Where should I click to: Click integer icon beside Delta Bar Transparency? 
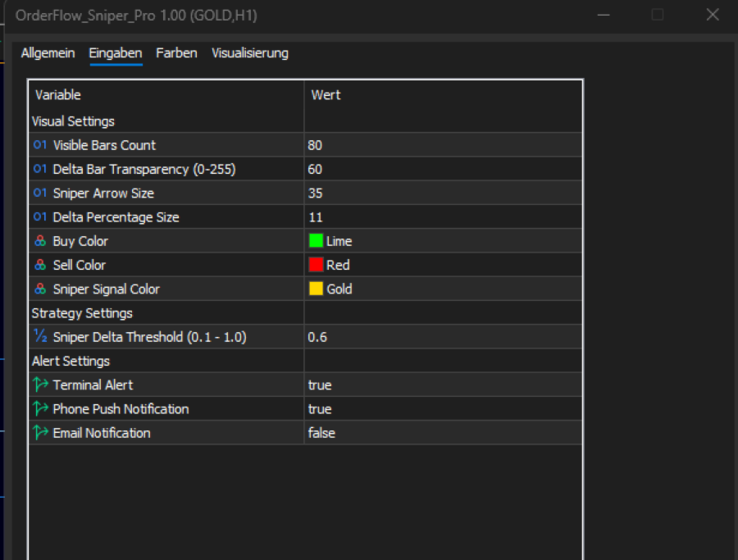pyautogui.click(x=40, y=169)
